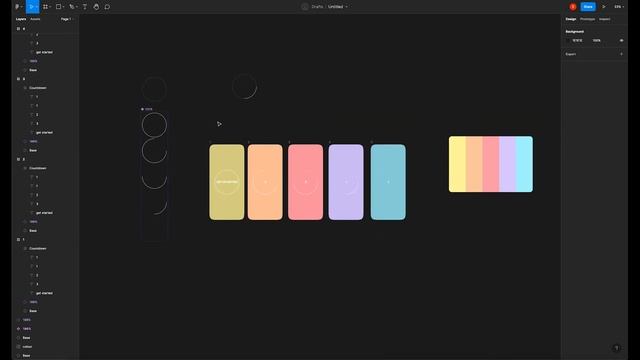Select the Countdown group under frame 1
The image size is (640, 360).
[x=38, y=249]
